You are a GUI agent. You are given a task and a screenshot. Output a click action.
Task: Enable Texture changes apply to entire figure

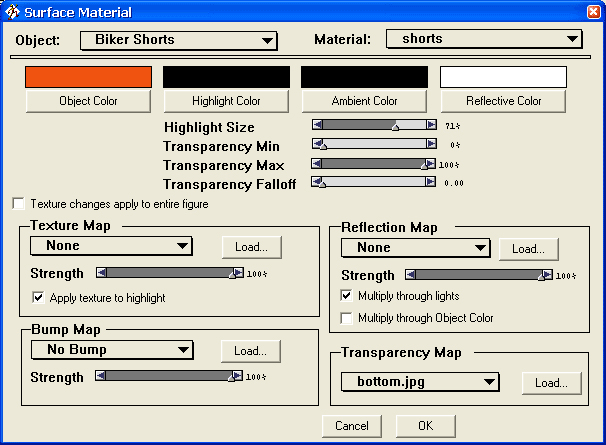tap(18, 203)
